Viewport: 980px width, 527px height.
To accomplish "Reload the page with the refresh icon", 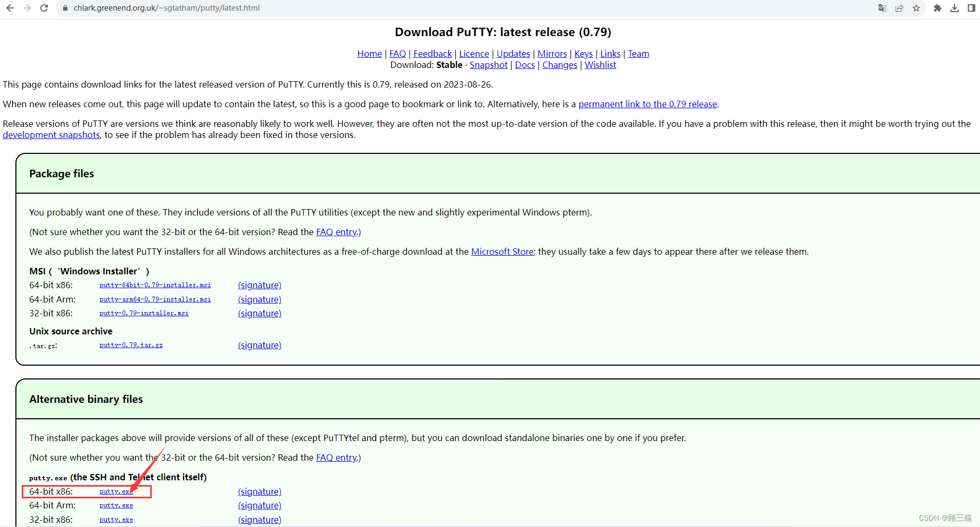I will pyautogui.click(x=44, y=8).
